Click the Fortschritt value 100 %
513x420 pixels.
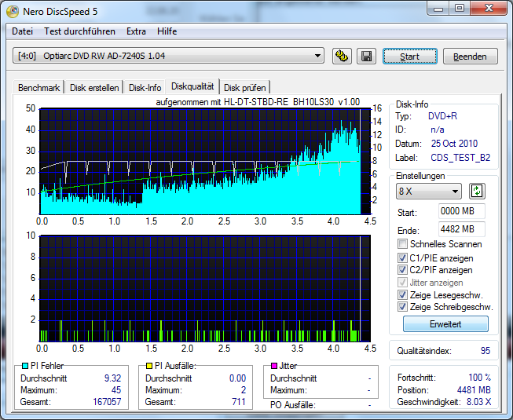pos(480,378)
